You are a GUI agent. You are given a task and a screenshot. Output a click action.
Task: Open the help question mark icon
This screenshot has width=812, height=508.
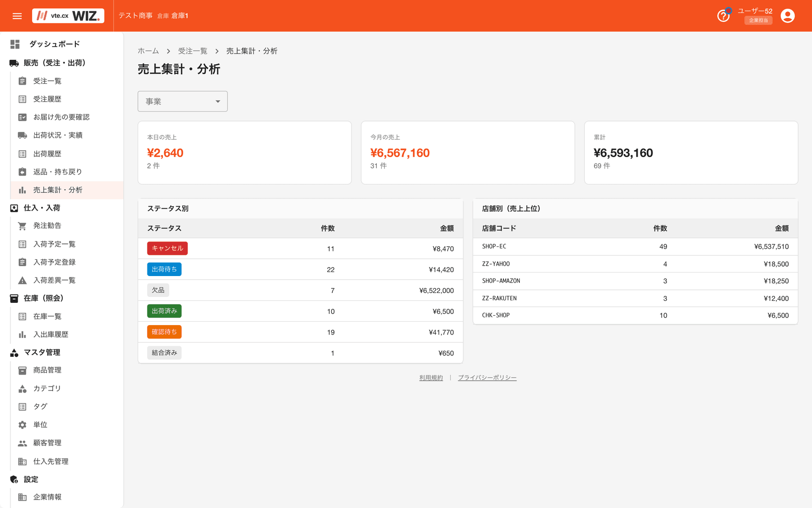(723, 16)
